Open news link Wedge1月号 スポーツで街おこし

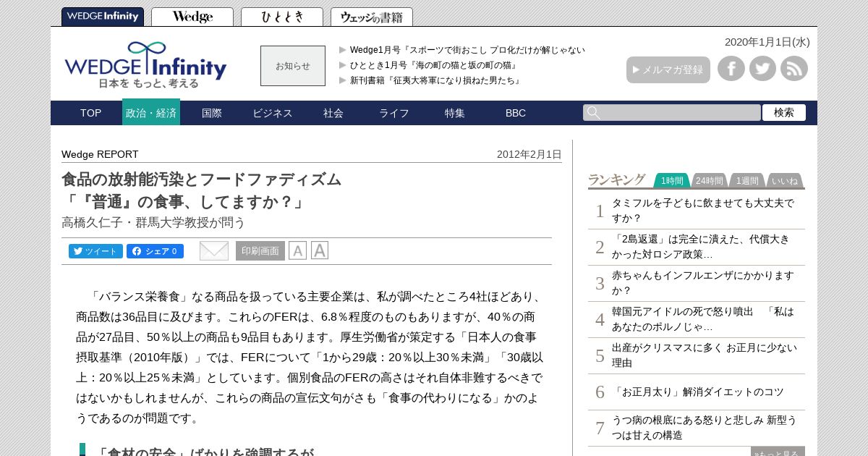click(x=467, y=50)
